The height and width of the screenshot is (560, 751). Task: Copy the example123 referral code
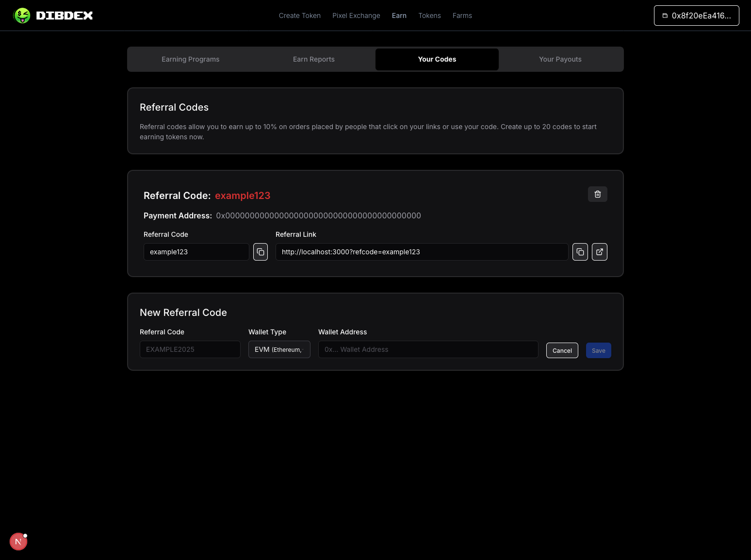pyautogui.click(x=261, y=252)
